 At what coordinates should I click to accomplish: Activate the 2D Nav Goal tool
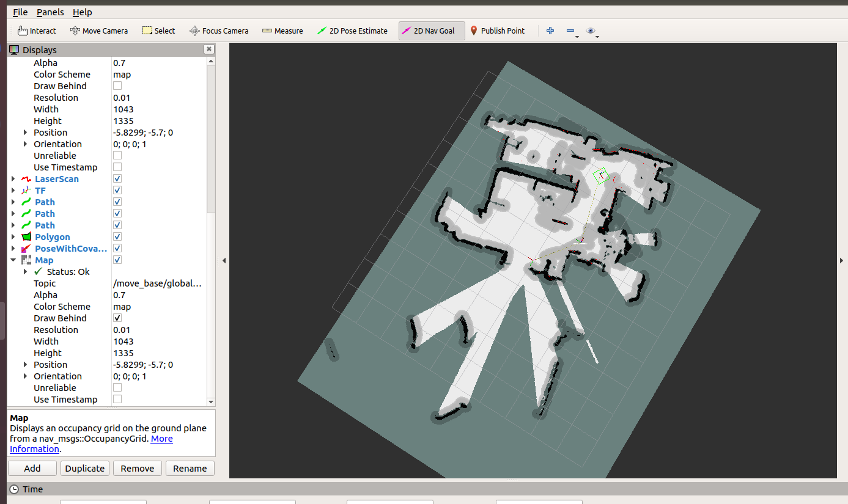(431, 31)
